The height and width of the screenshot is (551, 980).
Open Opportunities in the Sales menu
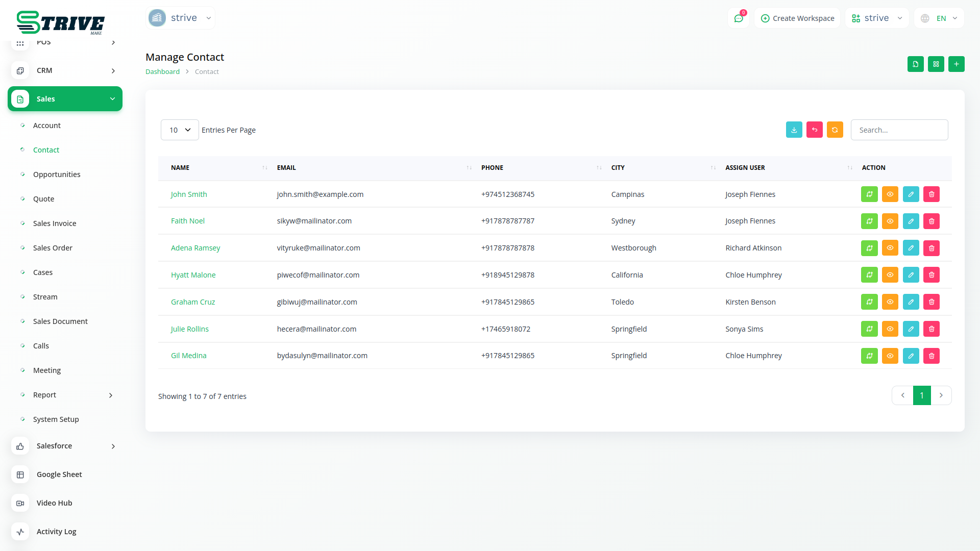(57, 174)
